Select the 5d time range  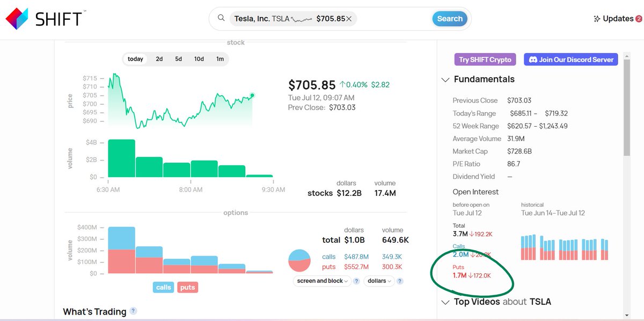178,59
